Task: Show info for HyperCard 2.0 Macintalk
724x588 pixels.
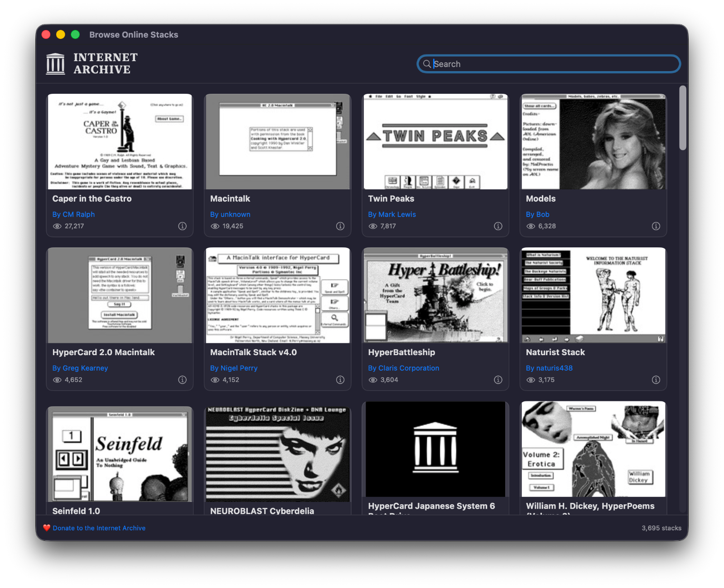Action: [x=182, y=380]
